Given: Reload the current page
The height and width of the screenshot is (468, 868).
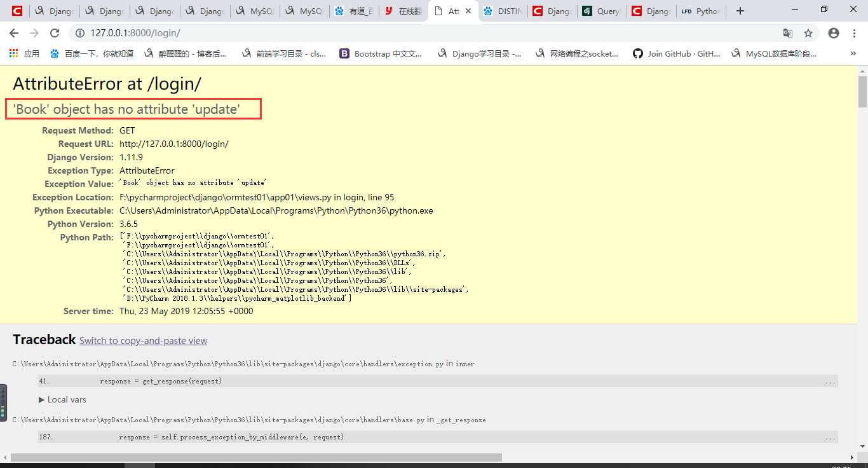Looking at the screenshot, I should point(55,33).
